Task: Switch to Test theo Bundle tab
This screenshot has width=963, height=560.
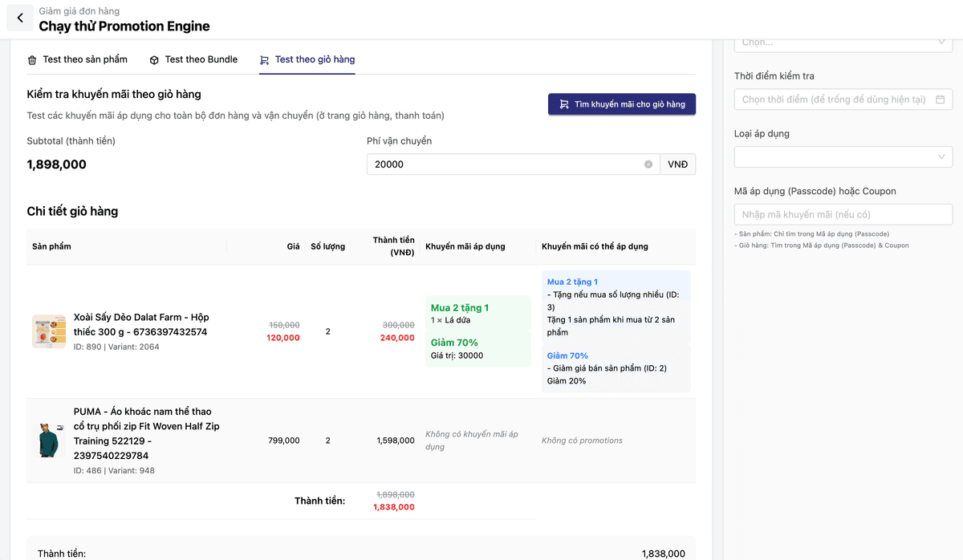Action: click(x=201, y=59)
